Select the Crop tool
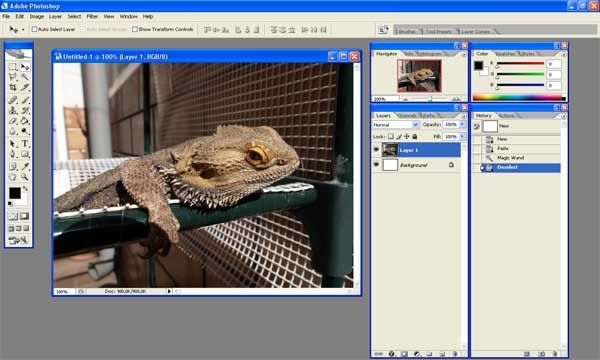This screenshot has width=600, height=360. 13,88
